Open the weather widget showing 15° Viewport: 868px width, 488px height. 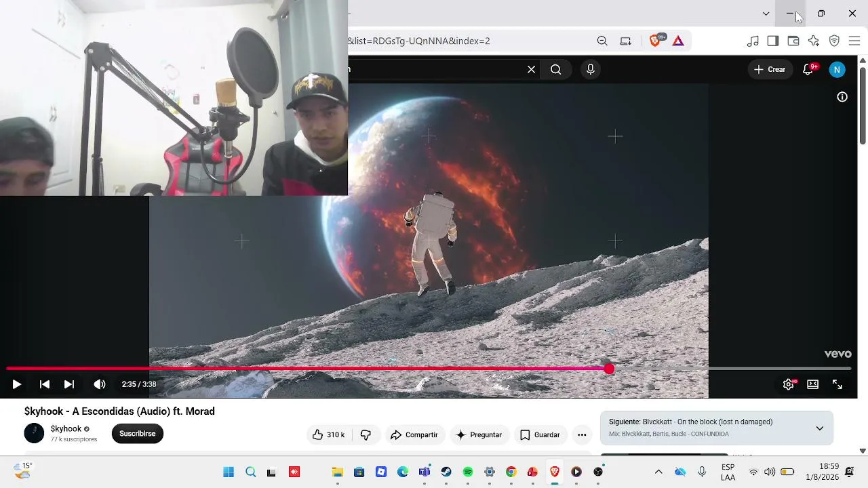(24, 471)
